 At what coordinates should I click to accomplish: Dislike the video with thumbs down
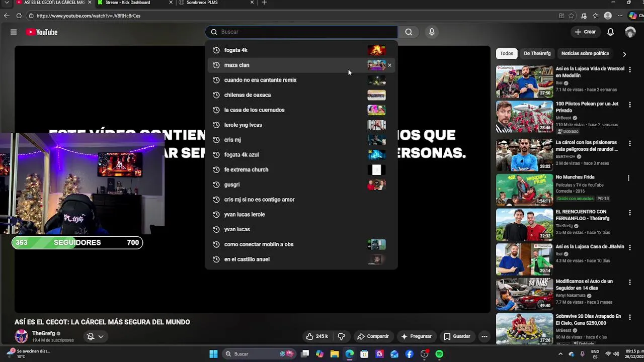[x=341, y=336]
